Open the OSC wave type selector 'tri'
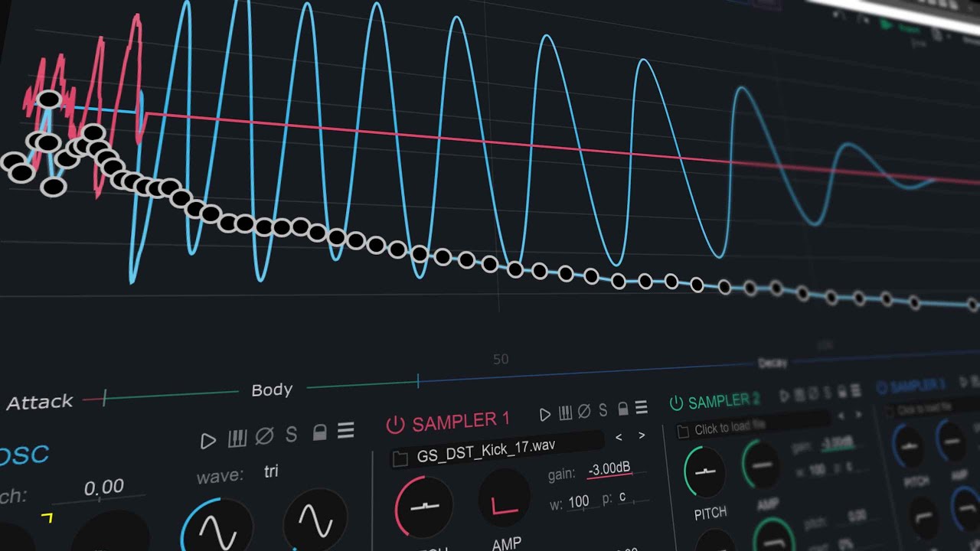Viewport: 980px width, 551px height. [271, 472]
